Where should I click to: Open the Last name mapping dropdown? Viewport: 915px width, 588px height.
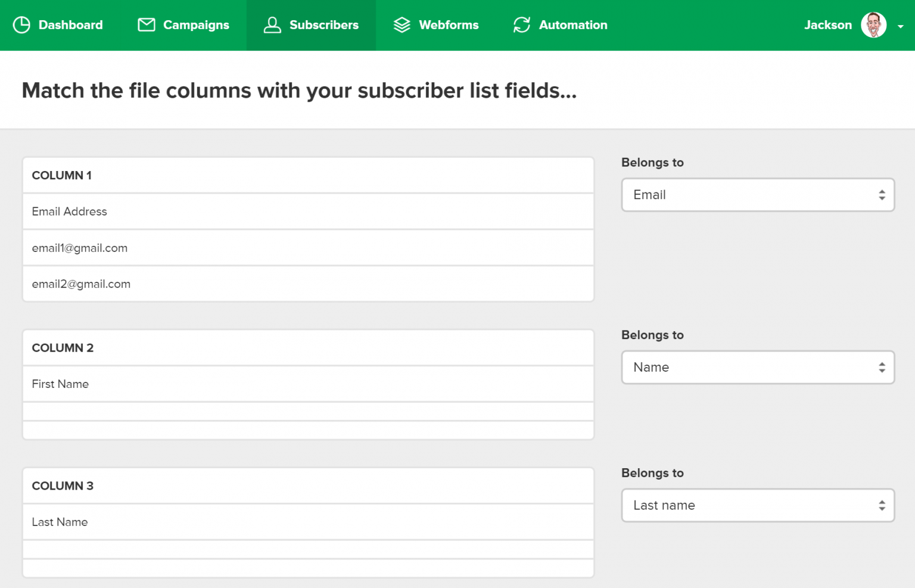(758, 505)
